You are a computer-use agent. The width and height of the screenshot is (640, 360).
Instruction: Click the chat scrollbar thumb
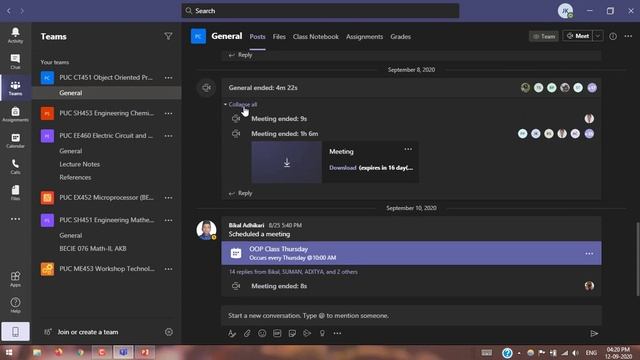click(x=638, y=259)
